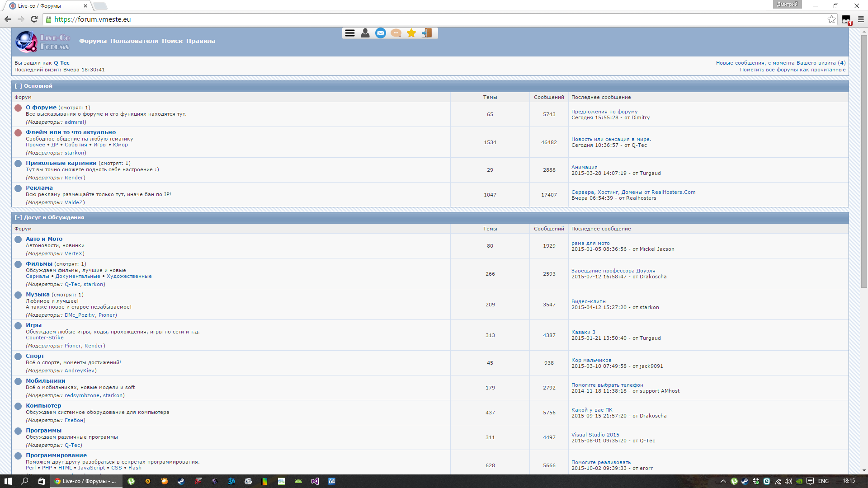This screenshot has height=488, width=868.
Task: Click the status dot beside Авто и Мото
Action: [18, 239]
